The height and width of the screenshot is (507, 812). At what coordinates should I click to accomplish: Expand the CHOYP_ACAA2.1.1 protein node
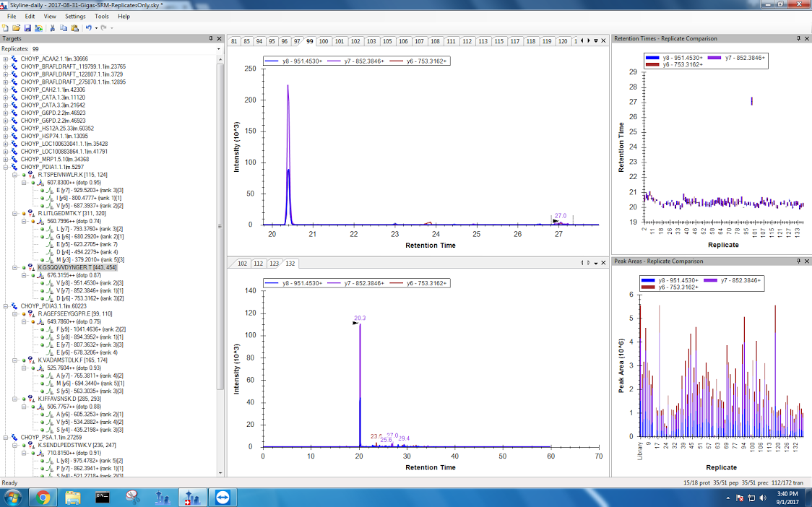7,59
